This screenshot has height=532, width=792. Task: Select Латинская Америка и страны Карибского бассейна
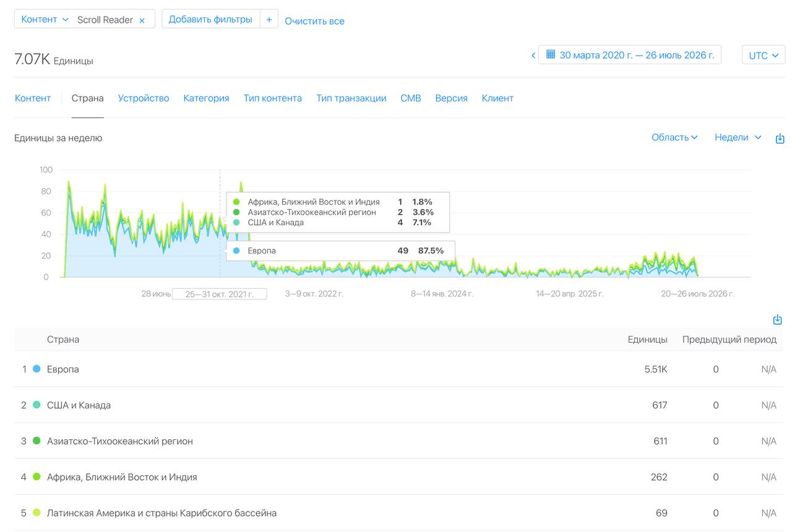pos(162,513)
